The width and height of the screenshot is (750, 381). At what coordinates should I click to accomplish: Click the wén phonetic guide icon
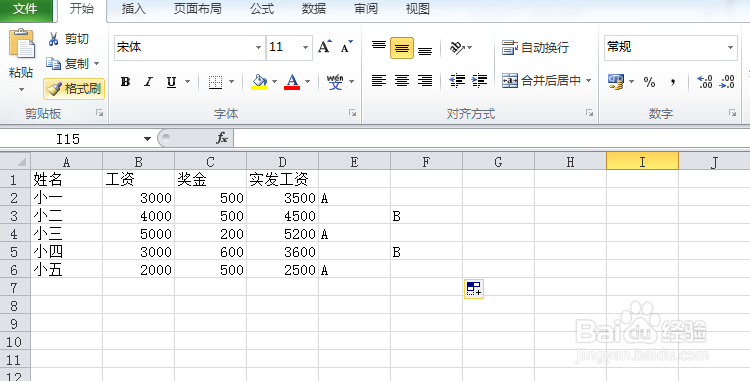tap(335, 82)
